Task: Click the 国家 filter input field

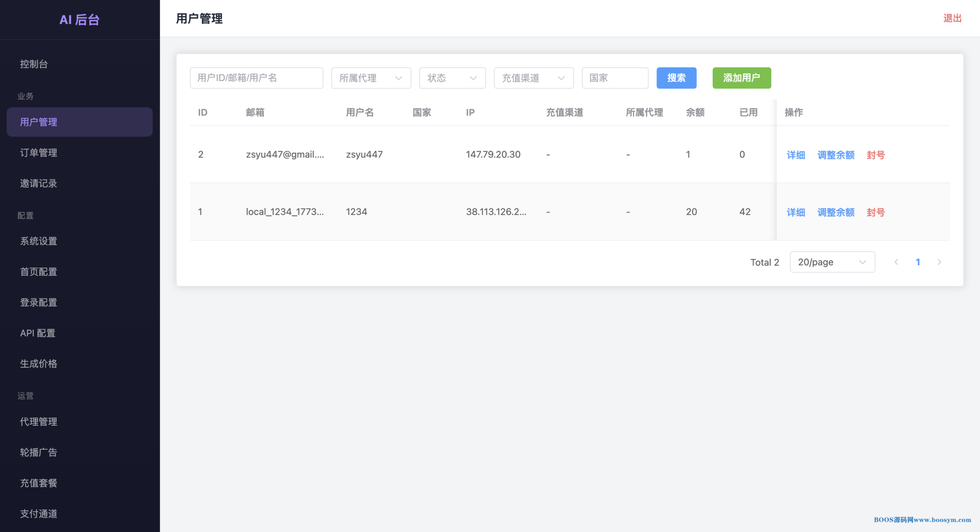Action: pos(615,78)
